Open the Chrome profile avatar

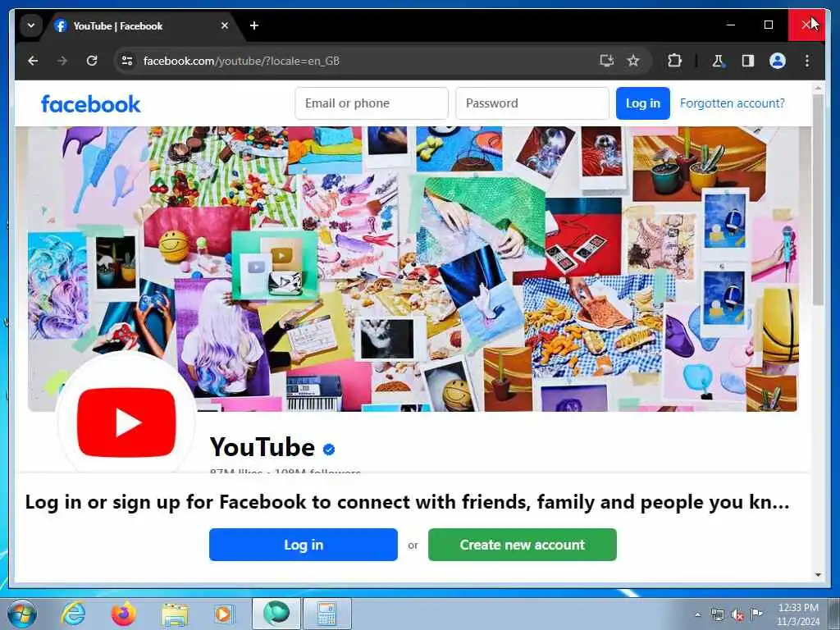[778, 61]
